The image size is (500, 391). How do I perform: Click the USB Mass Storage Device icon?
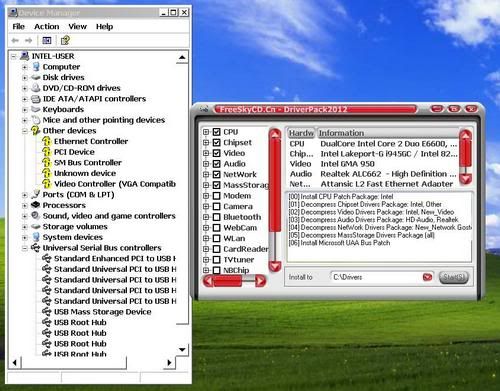47,312
